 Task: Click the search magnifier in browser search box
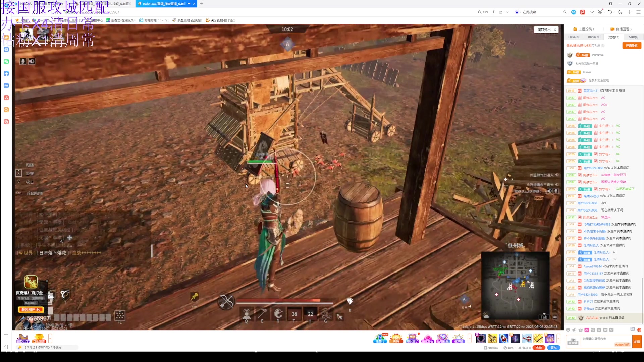pyautogui.click(x=565, y=12)
